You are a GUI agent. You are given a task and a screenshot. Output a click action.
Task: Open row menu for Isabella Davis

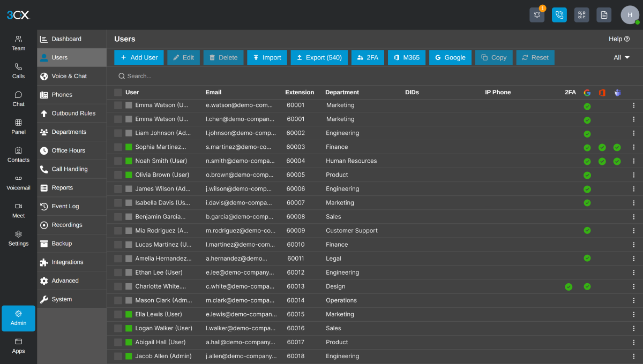pos(633,203)
